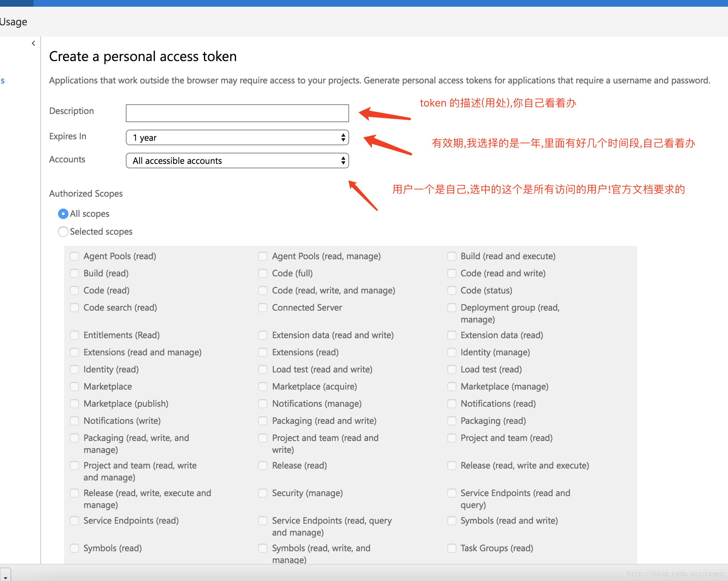Tick Identity (manage) checkbox

(452, 352)
